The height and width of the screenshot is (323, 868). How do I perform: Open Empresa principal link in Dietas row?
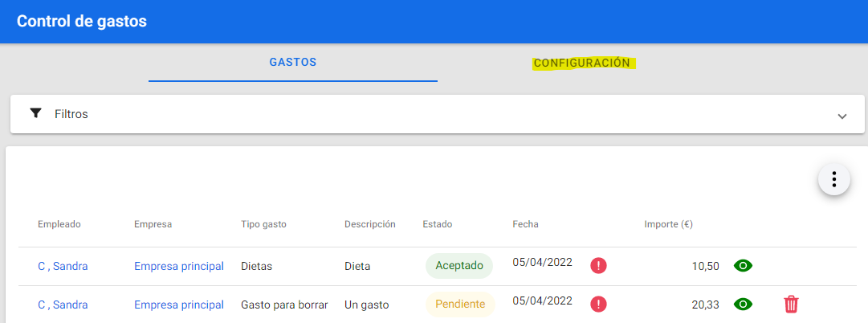click(178, 266)
